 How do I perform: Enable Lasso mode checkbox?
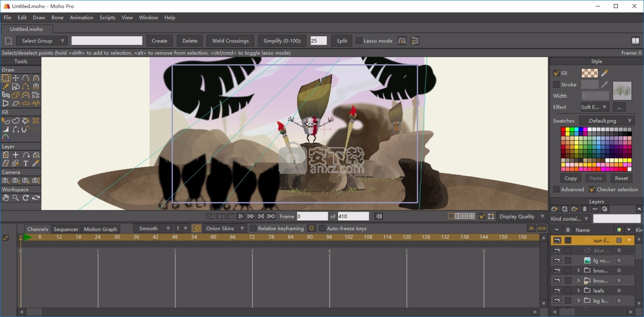(359, 41)
